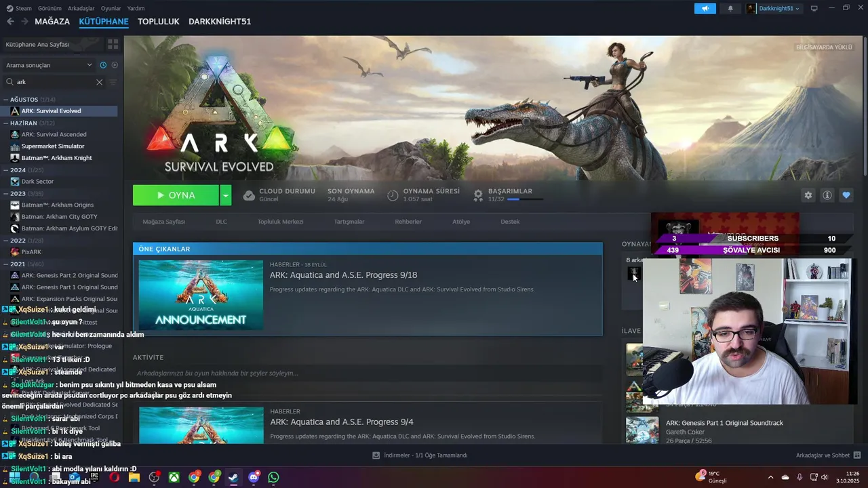Clear the 'ark' search text
This screenshot has height=488, width=868.
(99, 82)
